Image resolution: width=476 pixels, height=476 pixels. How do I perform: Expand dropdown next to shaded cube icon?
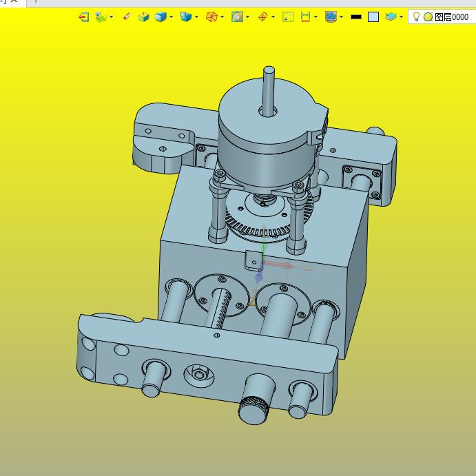(172, 17)
